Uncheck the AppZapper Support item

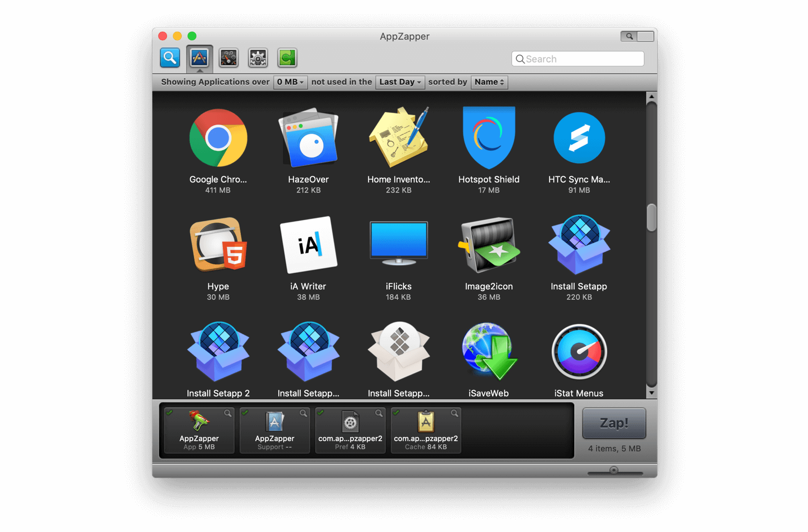(x=245, y=413)
